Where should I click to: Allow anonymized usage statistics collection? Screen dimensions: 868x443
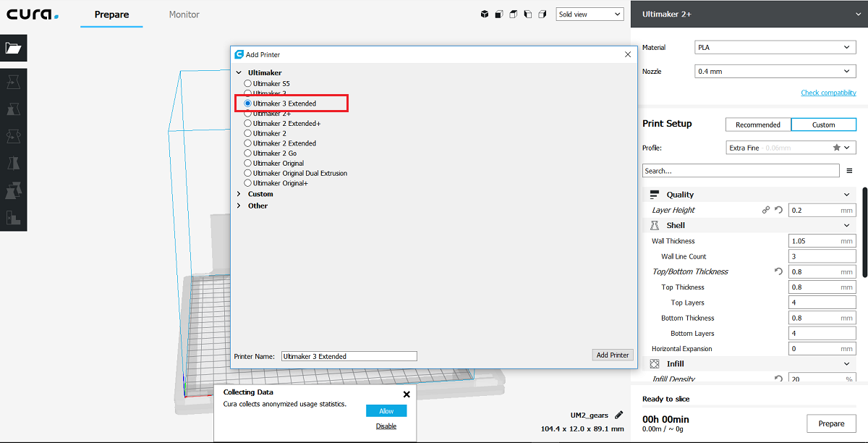click(386, 411)
